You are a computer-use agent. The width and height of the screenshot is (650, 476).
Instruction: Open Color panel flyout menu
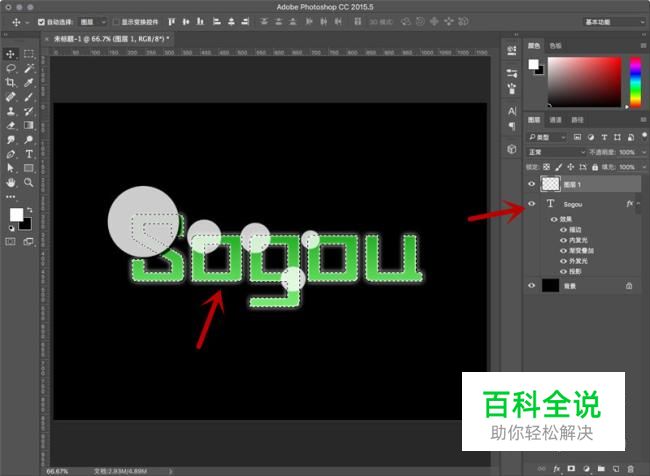coord(643,46)
